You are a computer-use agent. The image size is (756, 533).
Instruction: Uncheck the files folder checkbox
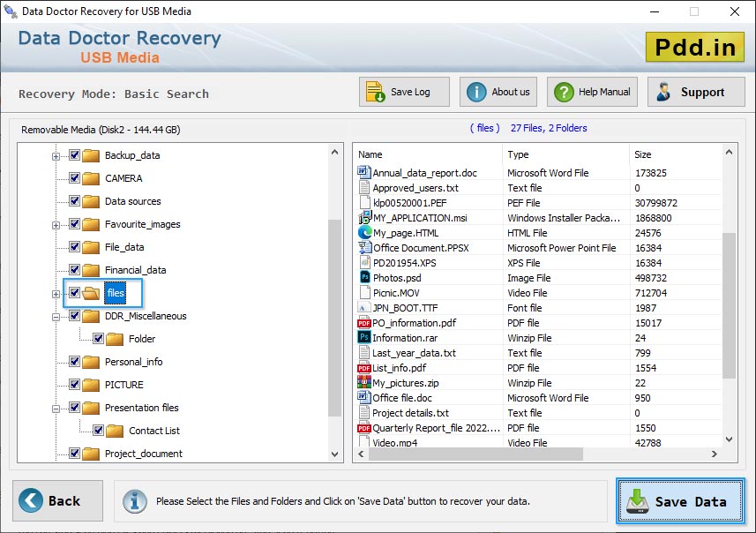pos(74,292)
